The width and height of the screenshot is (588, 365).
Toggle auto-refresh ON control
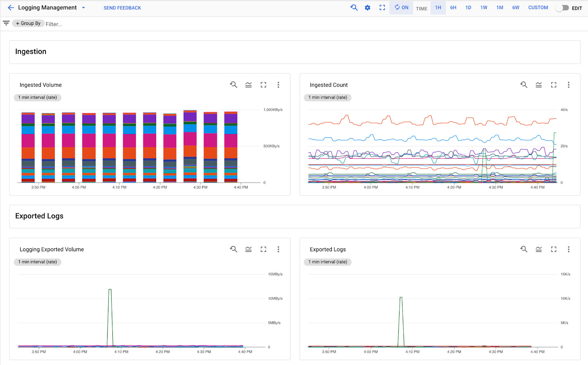401,7
